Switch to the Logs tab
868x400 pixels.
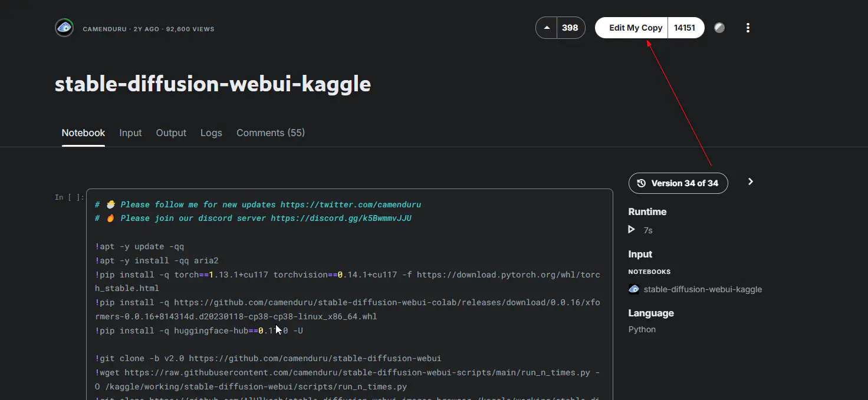211,133
